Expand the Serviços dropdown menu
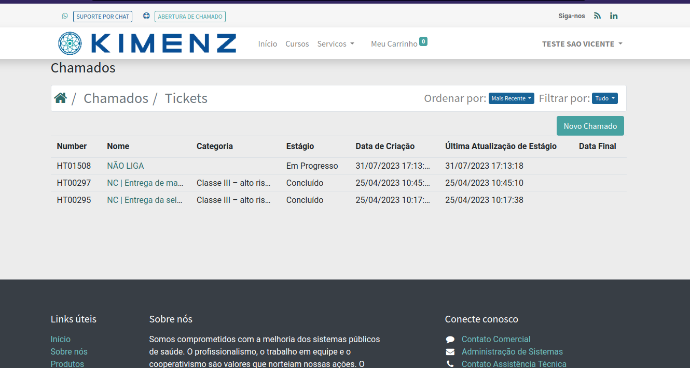 335,44
